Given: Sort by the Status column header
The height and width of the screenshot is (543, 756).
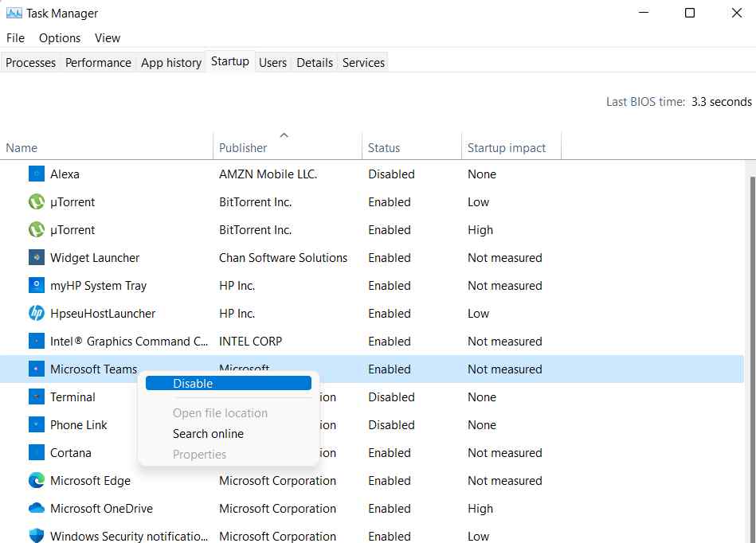Looking at the screenshot, I should (412, 147).
